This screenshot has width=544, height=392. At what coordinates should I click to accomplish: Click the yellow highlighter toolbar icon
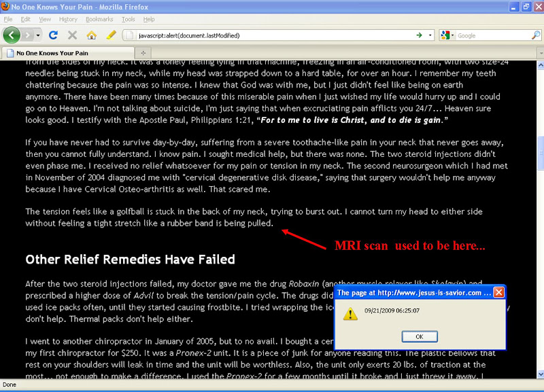click(111, 35)
